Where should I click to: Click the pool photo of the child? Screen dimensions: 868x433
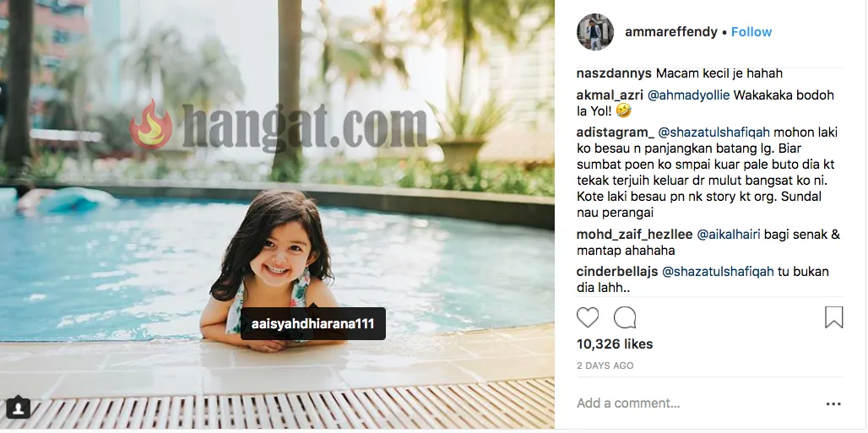(x=277, y=214)
